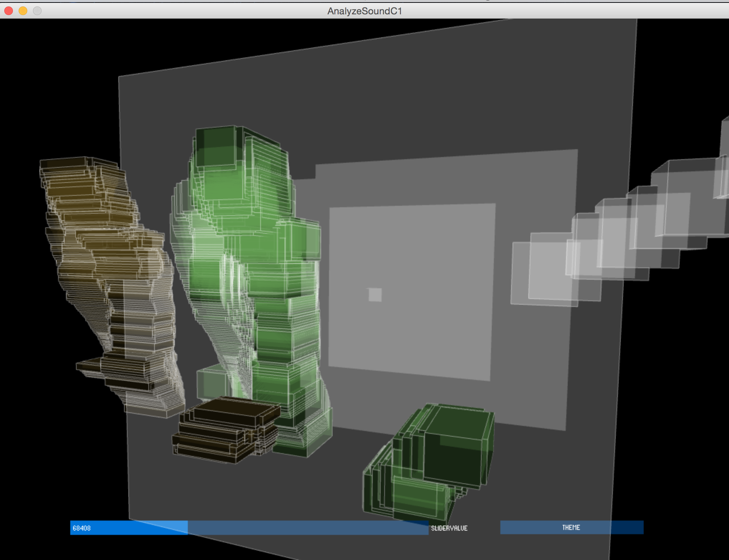Minimize the window with the yellow button
The height and width of the screenshot is (560, 729).
(23, 11)
